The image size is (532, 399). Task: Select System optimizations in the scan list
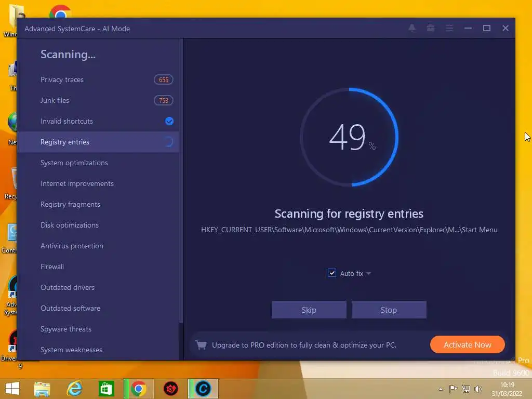click(98, 163)
